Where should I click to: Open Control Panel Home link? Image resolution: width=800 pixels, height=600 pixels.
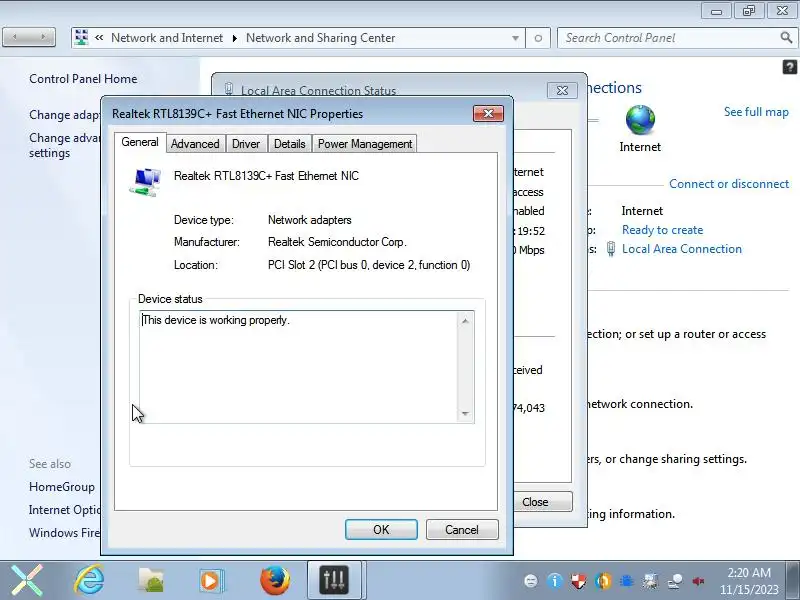click(x=83, y=79)
